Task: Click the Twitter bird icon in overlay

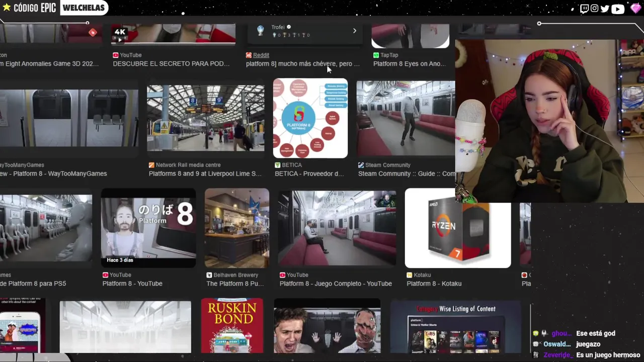Action: (605, 9)
